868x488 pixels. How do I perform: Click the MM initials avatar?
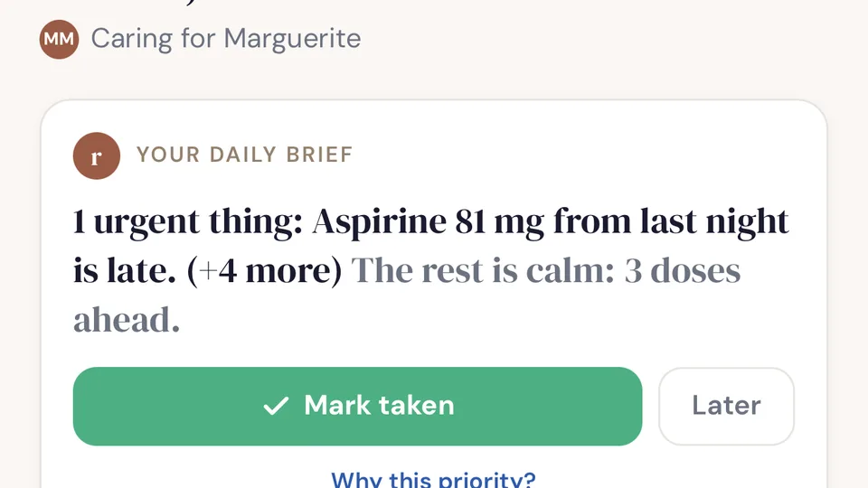pyautogui.click(x=59, y=39)
